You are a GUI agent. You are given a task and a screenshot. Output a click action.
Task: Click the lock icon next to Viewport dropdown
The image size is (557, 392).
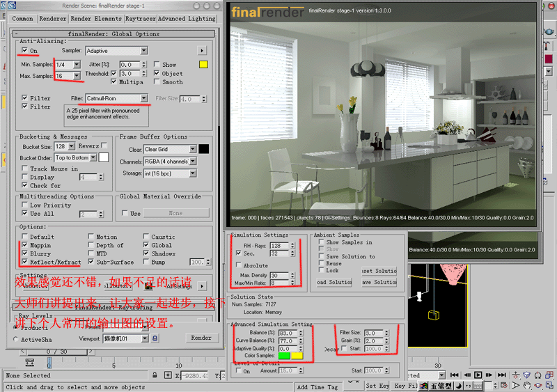(x=155, y=338)
